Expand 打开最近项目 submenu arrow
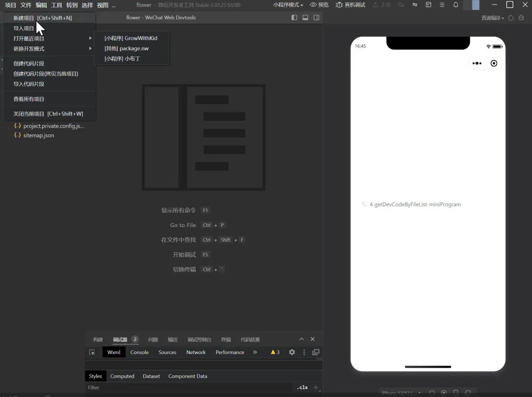Viewport: 532px width, 397px height. [x=90, y=38]
